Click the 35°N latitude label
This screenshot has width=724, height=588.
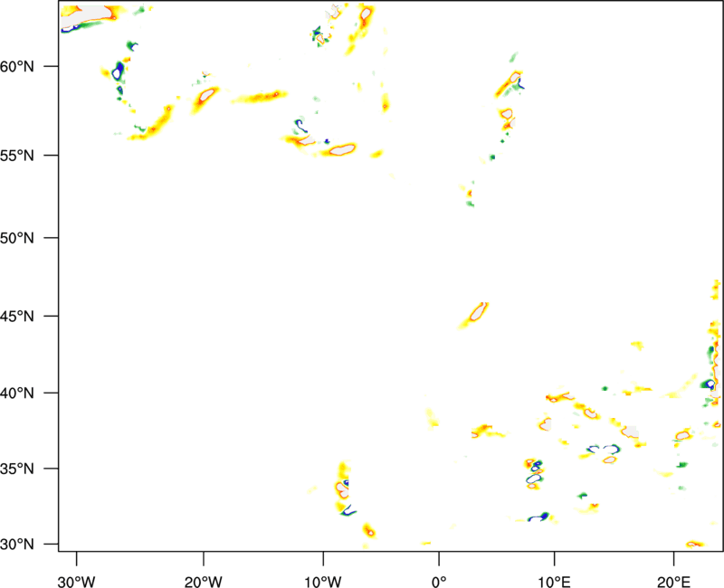coord(17,469)
